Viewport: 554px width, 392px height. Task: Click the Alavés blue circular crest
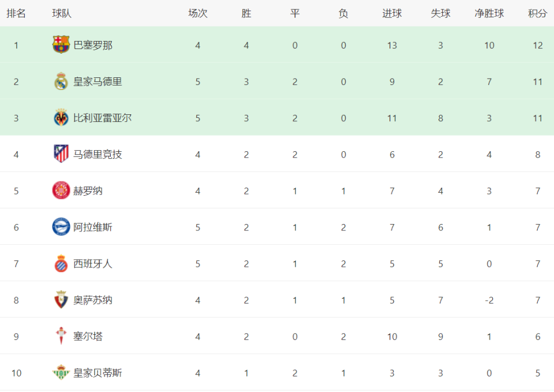61,227
